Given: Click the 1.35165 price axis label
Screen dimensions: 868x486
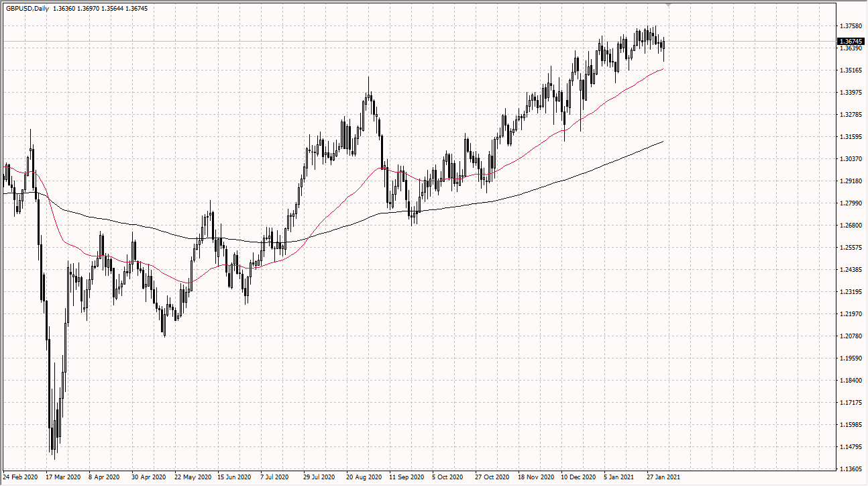Looking at the screenshot, I should (x=850, y=70).
